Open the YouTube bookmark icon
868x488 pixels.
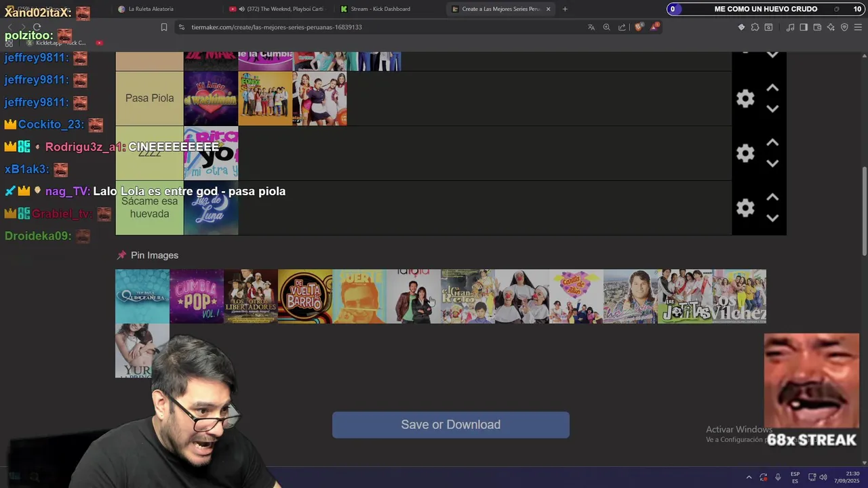[x=100, y=43]
